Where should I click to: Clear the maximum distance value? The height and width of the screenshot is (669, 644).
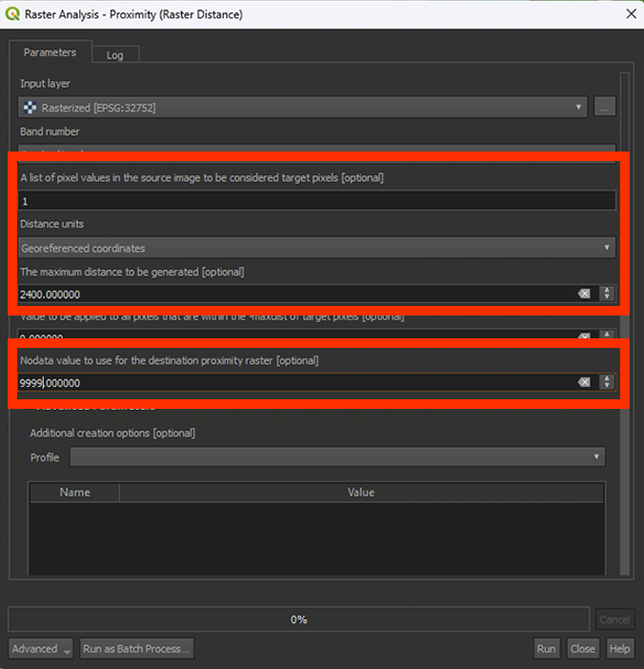[584, 294]
